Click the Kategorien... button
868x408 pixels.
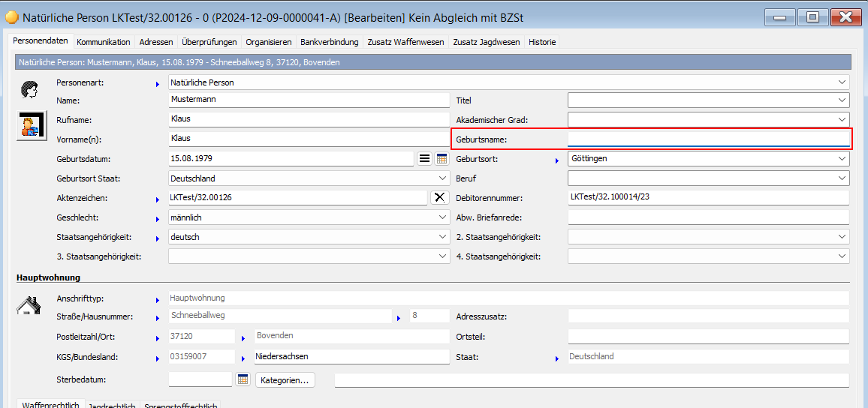(285, 380)
